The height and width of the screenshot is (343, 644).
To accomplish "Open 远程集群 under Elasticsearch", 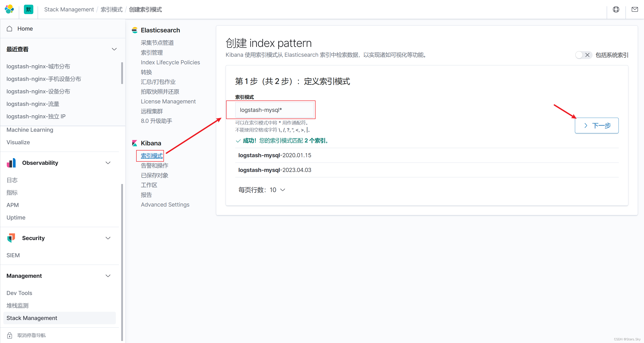I will [x=152, y=111].
